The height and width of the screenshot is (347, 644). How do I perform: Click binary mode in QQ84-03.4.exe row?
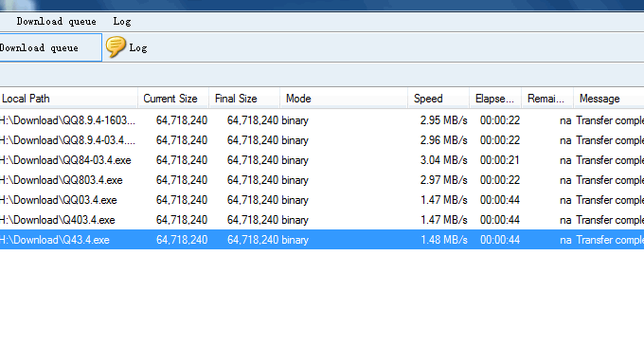[x=295, y=160]
